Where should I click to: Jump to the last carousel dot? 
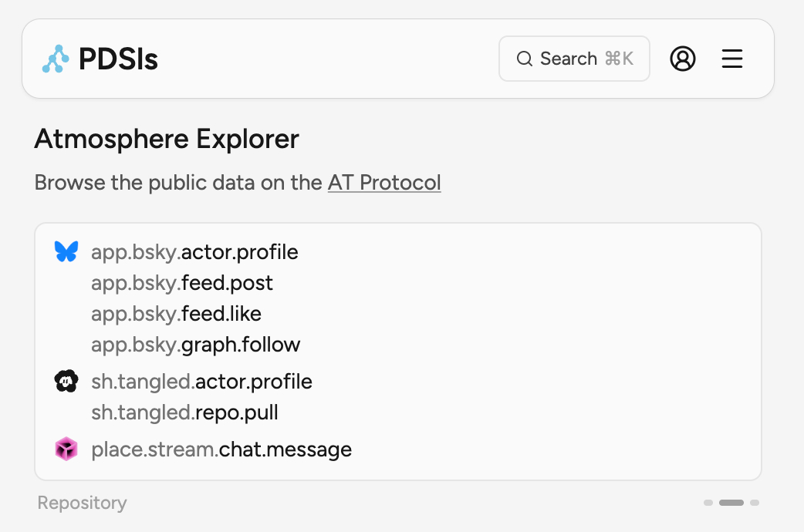pyautogui.click(x=755, y=503)
